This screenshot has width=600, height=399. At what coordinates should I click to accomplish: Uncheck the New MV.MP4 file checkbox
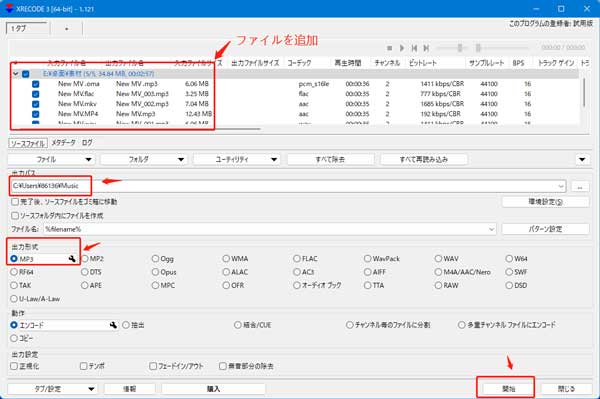click(36, 114)
